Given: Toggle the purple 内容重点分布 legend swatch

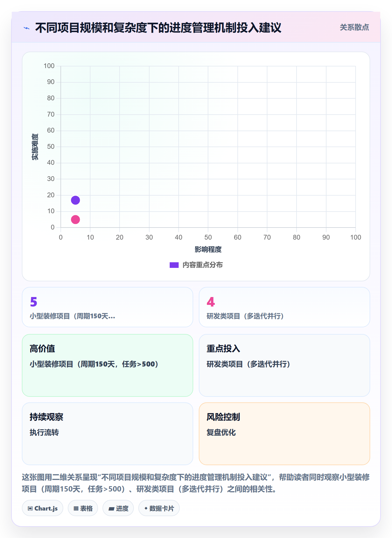Looking at the screenshot, I should [x=174, y=265].
